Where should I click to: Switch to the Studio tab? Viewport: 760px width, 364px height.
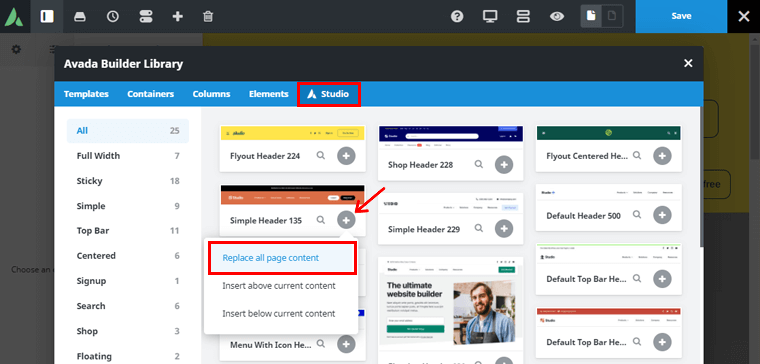pos(329,94)
